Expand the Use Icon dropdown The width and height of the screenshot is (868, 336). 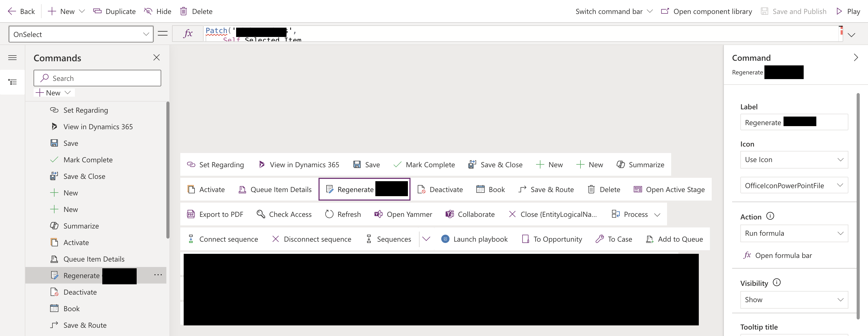coord(794,160)
